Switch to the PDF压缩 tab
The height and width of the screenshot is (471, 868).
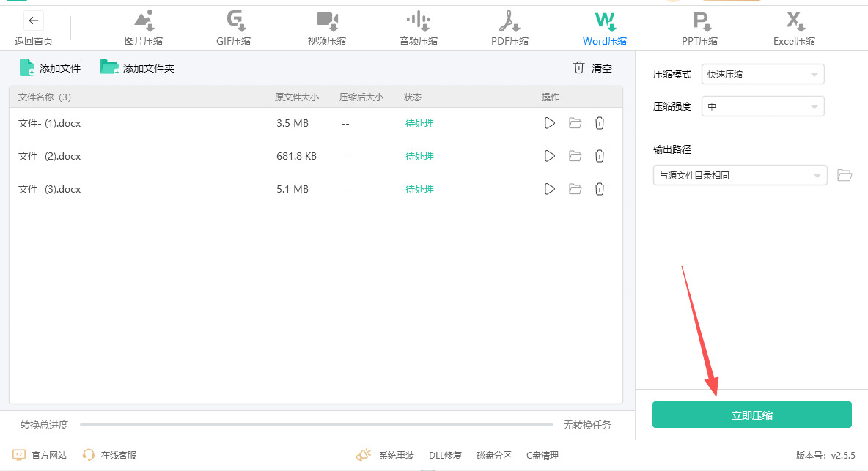click(x=510, y=28)
